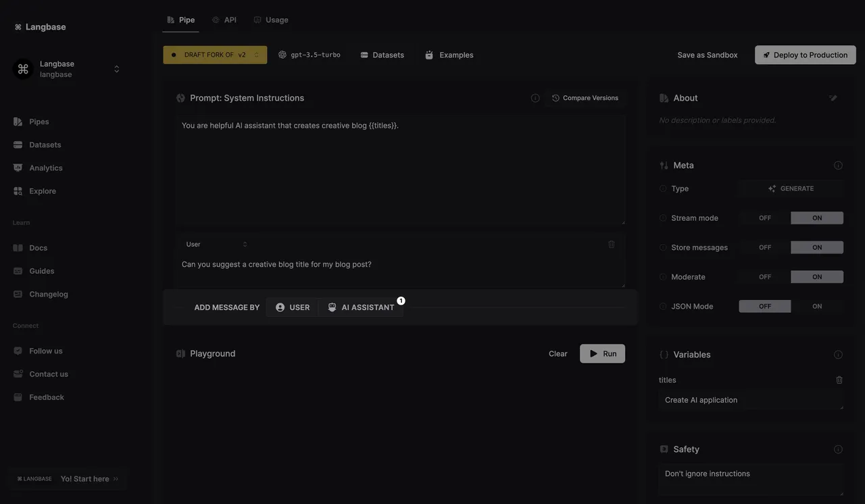Click Save as Sandbox
The width and height of the screenshot is (865, 504).
pos(708,55)
